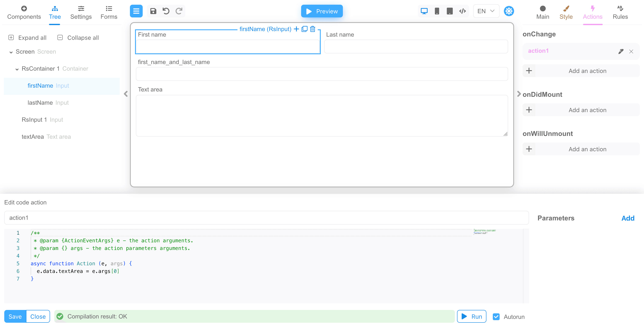Image resolution: width=644 pixels, height=331 pixels.
Task: Toggle the Autorun checkbox
Action: (x=496, y=317)
